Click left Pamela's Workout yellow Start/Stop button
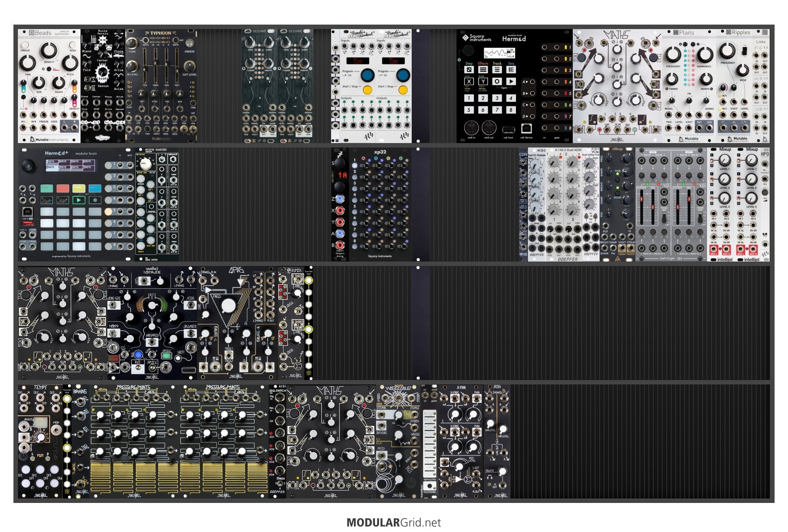The image size is (788, 532). [367, 90]
